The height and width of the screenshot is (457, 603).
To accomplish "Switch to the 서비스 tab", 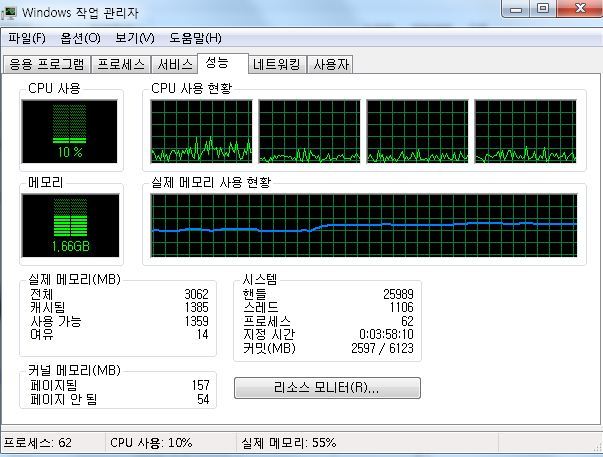I will pos(175,64).
